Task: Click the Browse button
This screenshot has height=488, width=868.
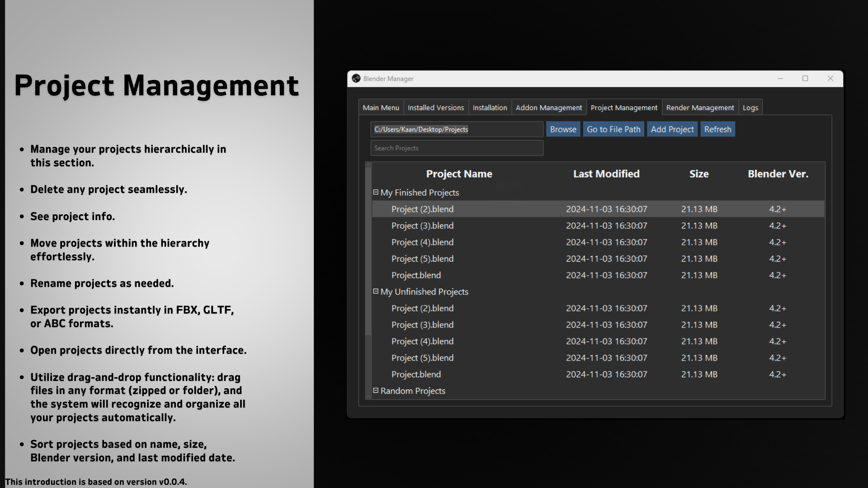Action: pos(563,129)
